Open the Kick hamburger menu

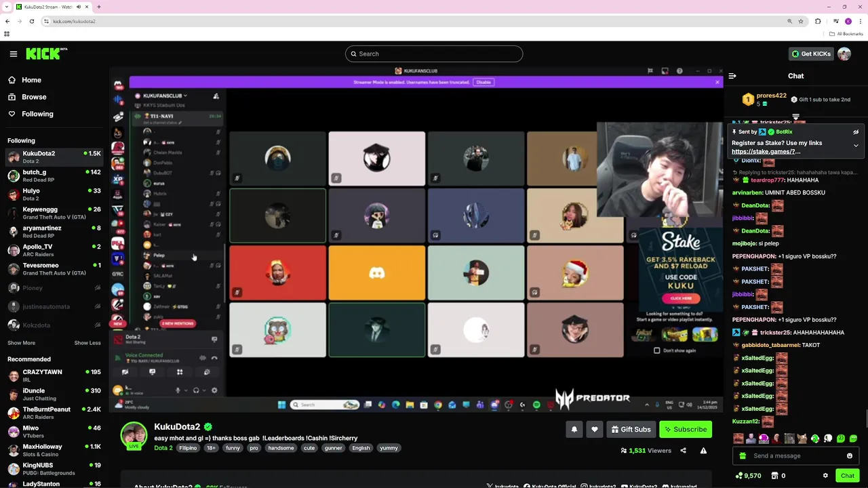coord(13,54)
